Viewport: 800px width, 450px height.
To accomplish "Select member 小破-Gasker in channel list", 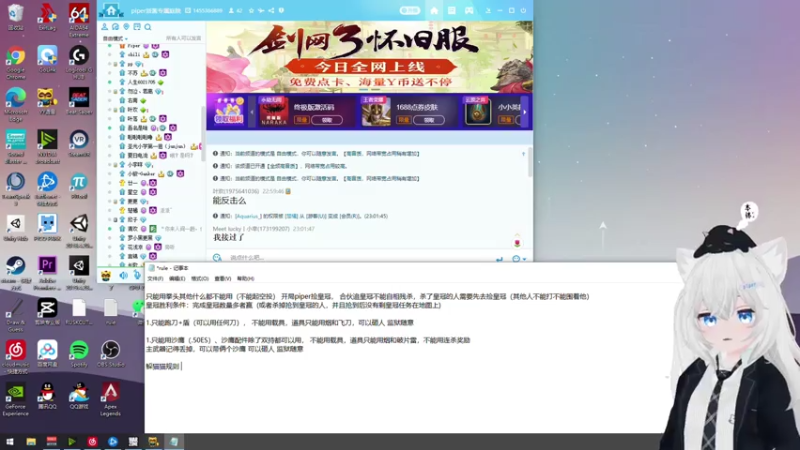I will tap(141, 174).
